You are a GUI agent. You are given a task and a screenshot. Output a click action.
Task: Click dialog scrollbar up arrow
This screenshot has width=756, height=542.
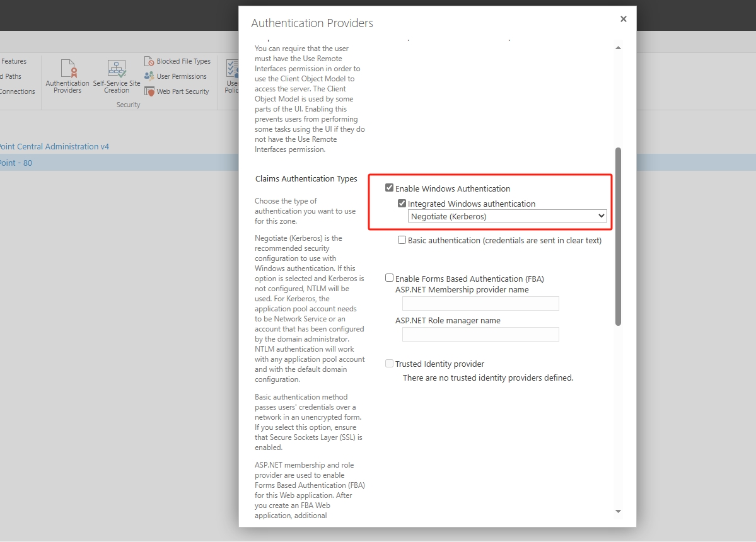[x=618, y=48]
